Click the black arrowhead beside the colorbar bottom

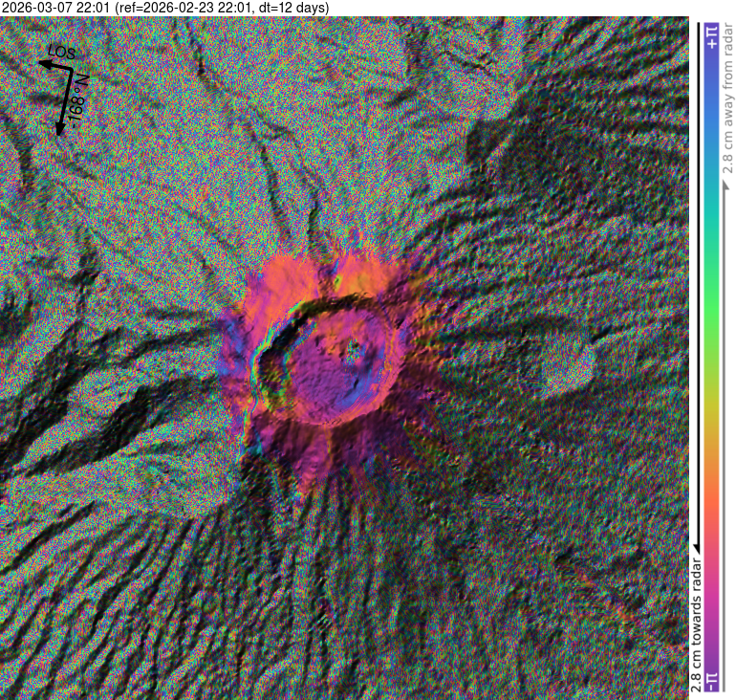[695, 544]
